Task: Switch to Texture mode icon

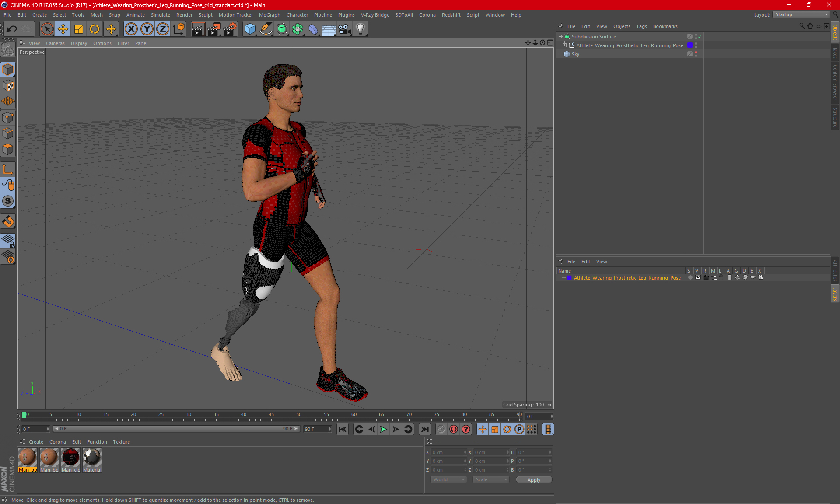Action: [x=8, y=86]
